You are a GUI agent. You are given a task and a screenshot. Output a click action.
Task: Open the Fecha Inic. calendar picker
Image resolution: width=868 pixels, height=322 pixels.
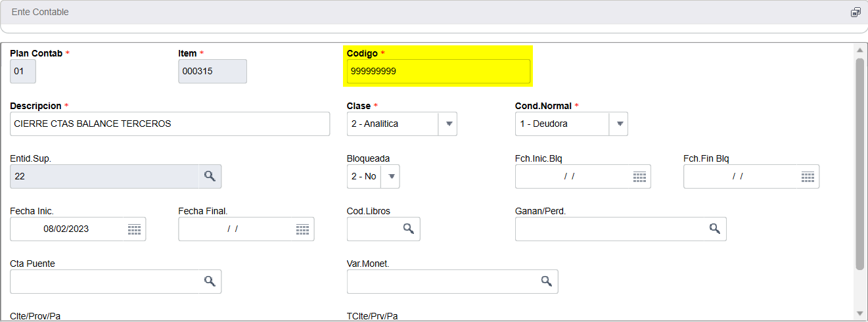click(134, 229)
